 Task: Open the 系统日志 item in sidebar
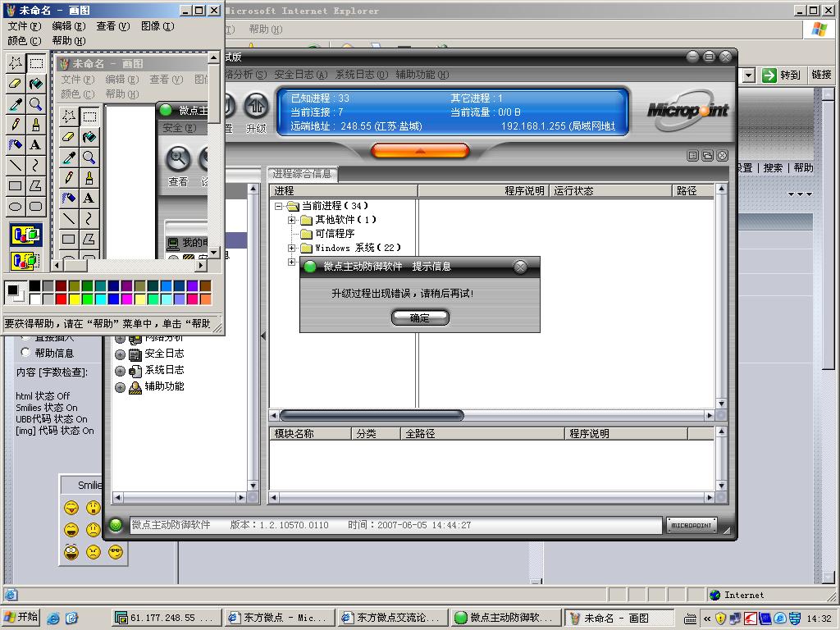click(164, 370)
